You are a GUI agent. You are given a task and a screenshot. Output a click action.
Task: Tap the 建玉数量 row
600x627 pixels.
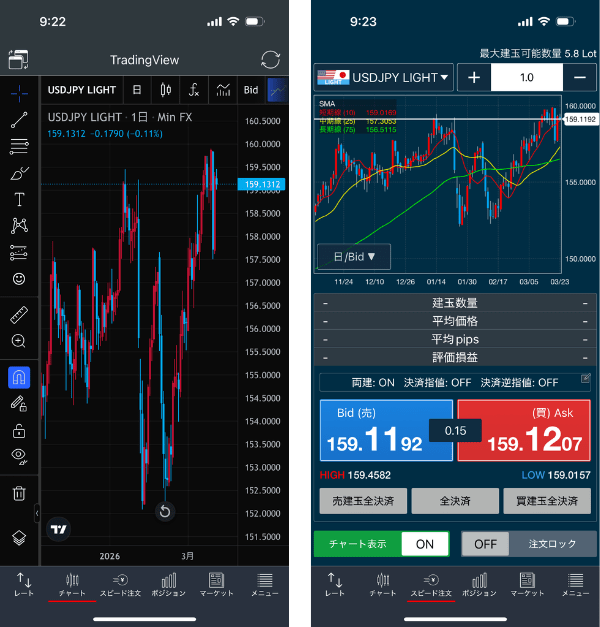coord(455,303)
